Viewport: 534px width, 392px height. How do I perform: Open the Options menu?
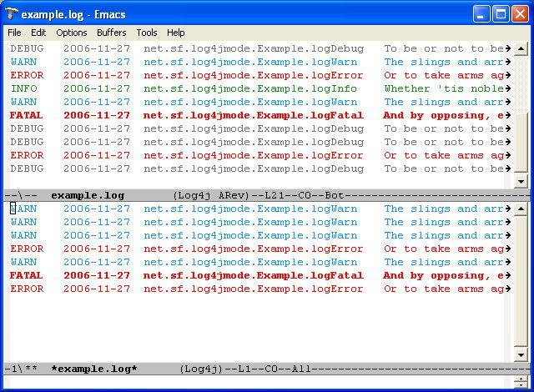72,33
